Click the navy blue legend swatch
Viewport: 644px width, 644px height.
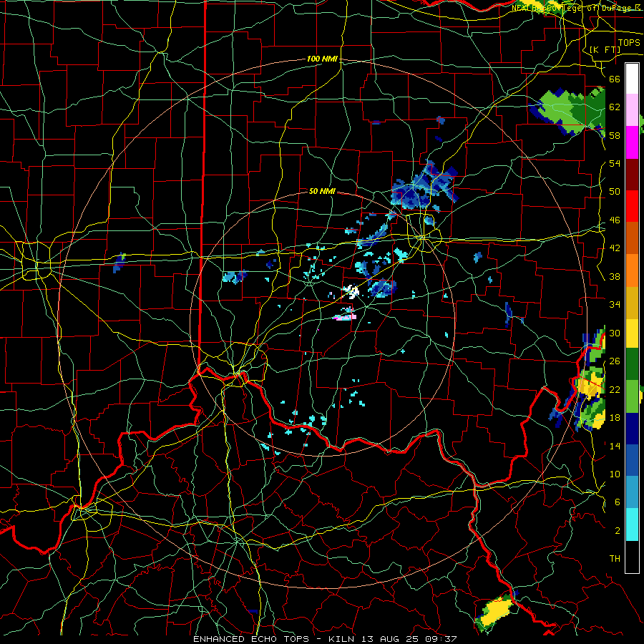pos(632,429)
